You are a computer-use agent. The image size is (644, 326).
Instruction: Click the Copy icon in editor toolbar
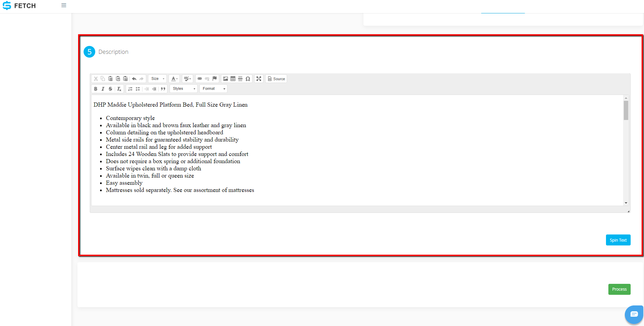click(x=103, y=79)
